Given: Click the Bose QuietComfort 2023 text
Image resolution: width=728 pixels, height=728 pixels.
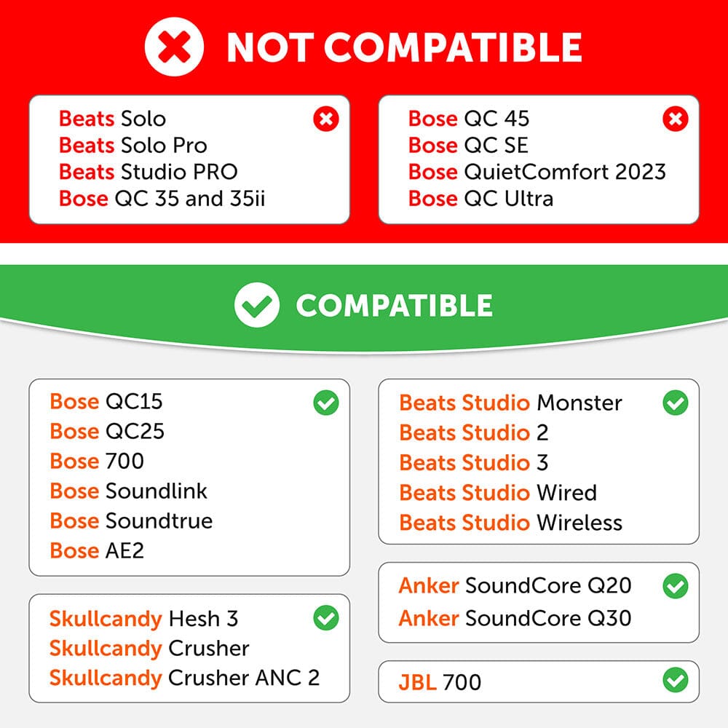Looking at the screenshot, I should click(x=537, y=172).
